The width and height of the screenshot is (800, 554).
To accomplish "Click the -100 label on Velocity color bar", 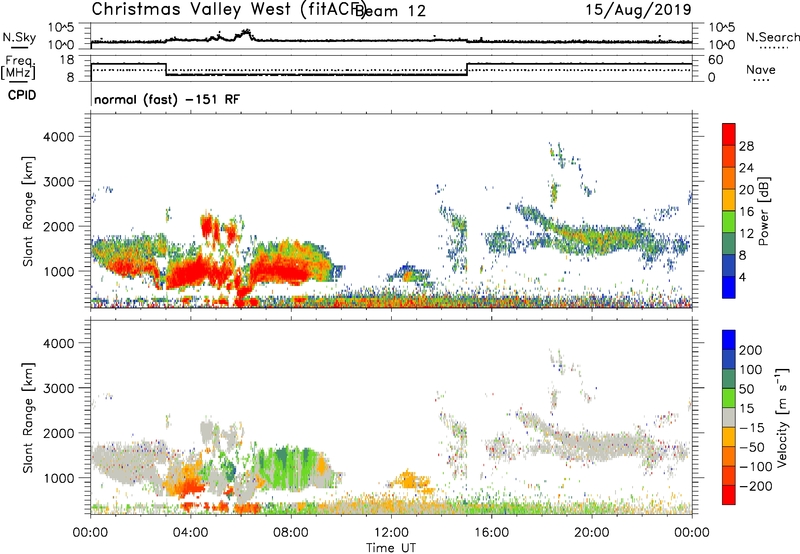I will click(x=755, y=467).
